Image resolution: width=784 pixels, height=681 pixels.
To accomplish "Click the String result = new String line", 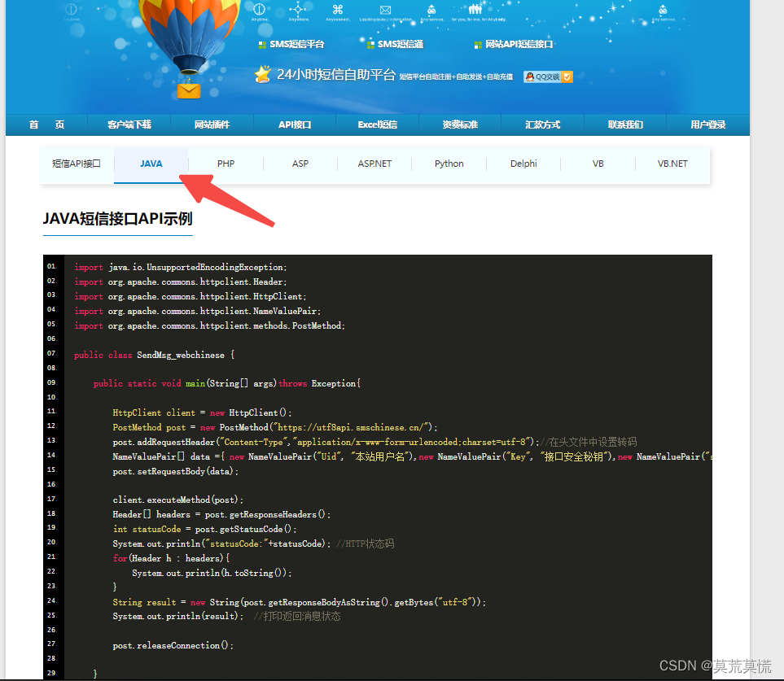I will (x=299, y=602).
